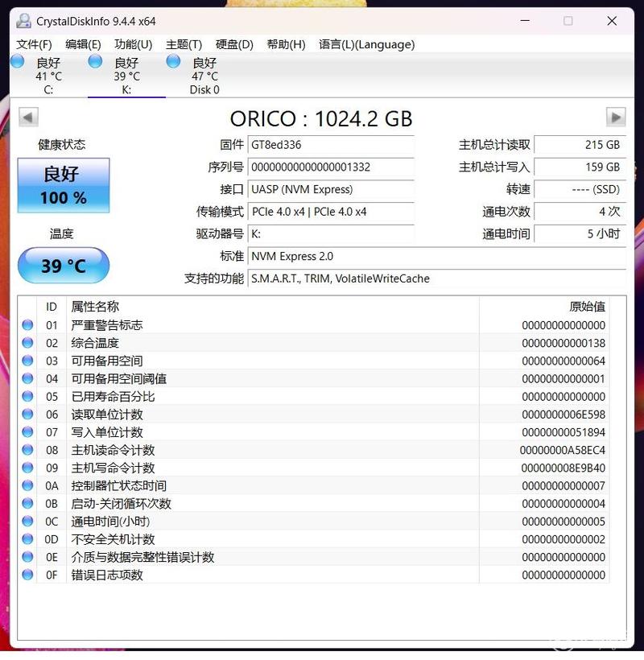Open the 语言(L)(Language) menu
The width and height of the screenshot is (644, 660).
coord(366,44)
